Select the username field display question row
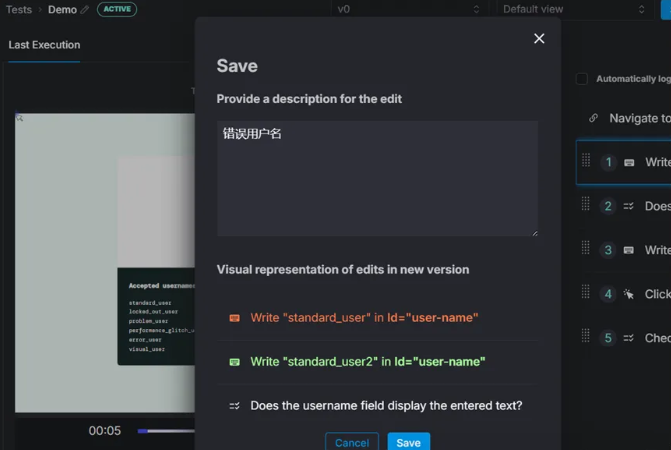This screenshot has height=450, width=671. [377, 406]
